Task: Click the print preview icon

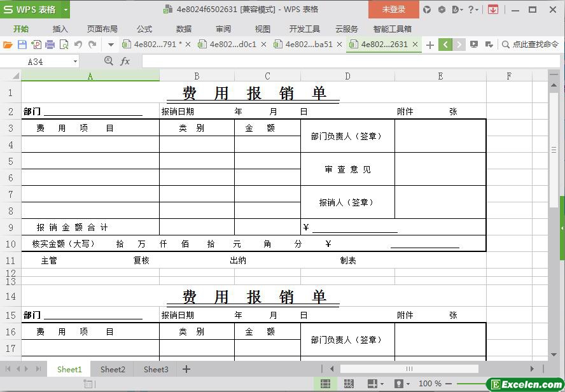Action: click(x=64, y=45)
